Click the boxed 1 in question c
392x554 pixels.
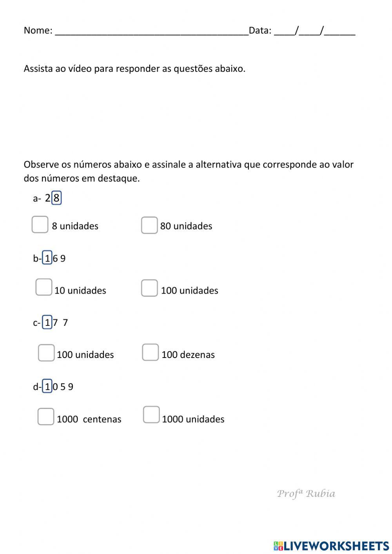47,322
